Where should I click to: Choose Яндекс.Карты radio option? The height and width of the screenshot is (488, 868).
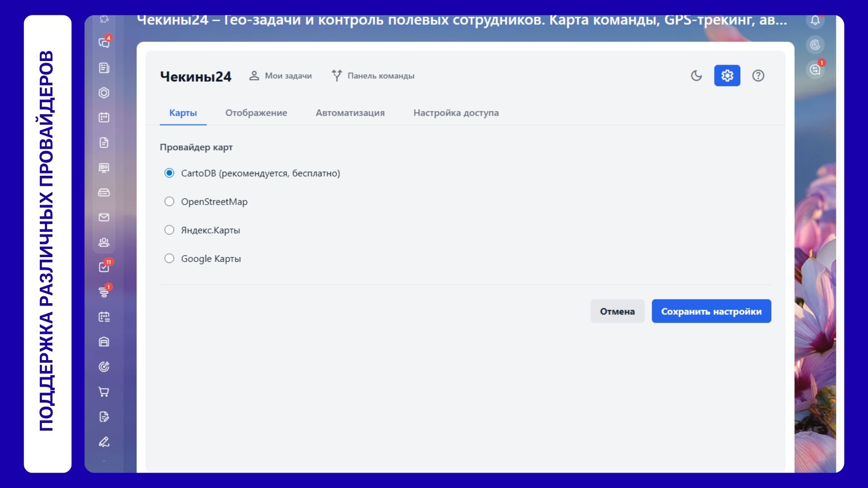tap(169, 230)
